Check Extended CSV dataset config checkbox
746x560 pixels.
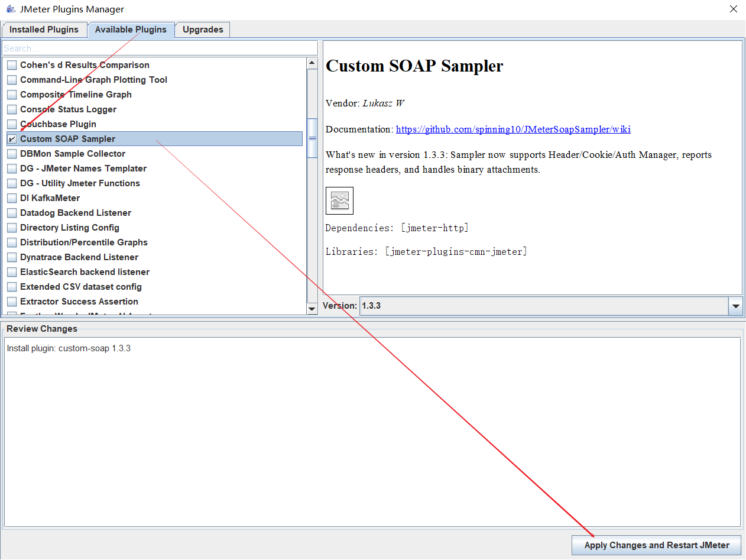pyautogui.click(x=12, y=287)
